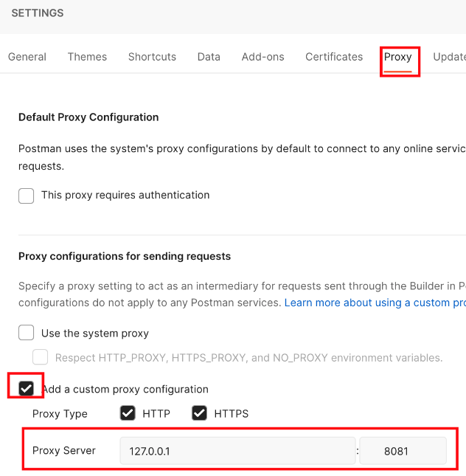Screen dimensions: 466x476
Task: Enable 'This proxy requires authentication' checkbox
Action: coord(27,196)
